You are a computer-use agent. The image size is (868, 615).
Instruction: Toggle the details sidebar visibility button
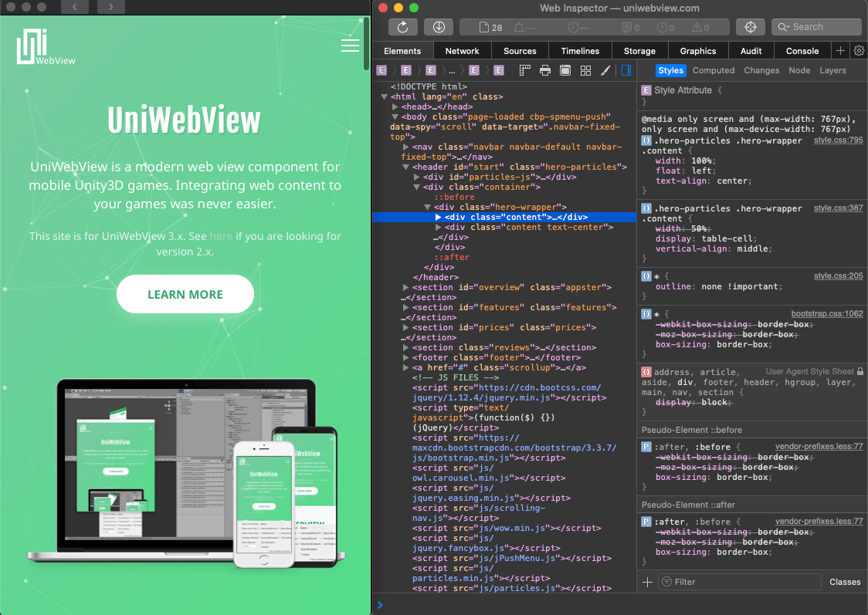(626, 70)
